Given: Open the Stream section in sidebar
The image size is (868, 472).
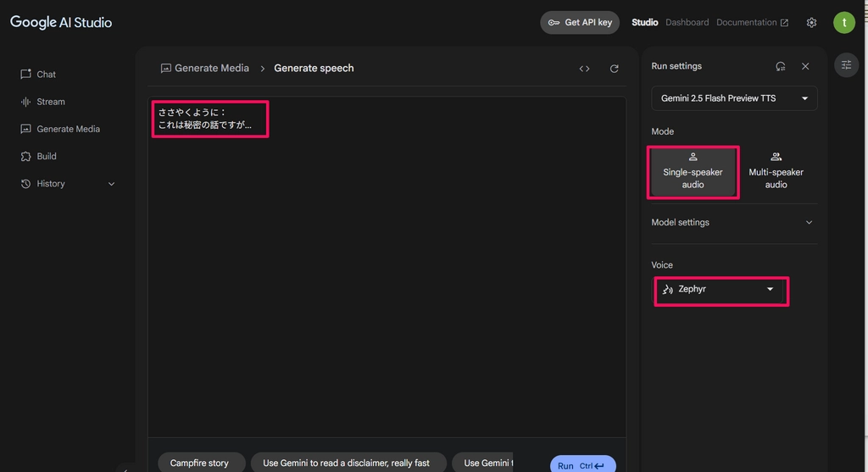Looking at the screenshot, I should (x=43, y=102).
